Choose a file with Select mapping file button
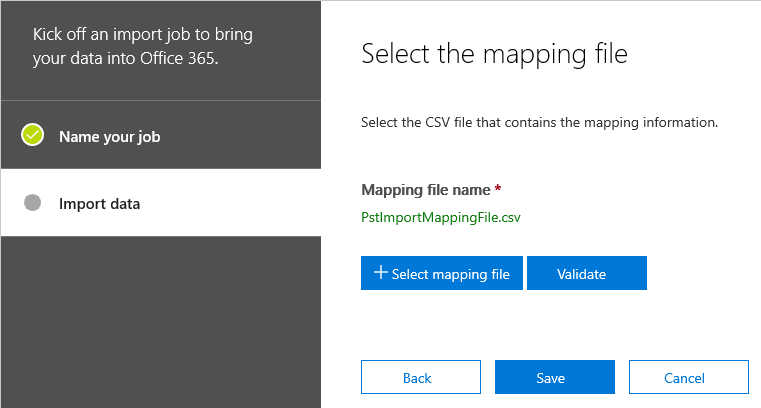This screenshot has height=408, width=761. coord(442,273)
